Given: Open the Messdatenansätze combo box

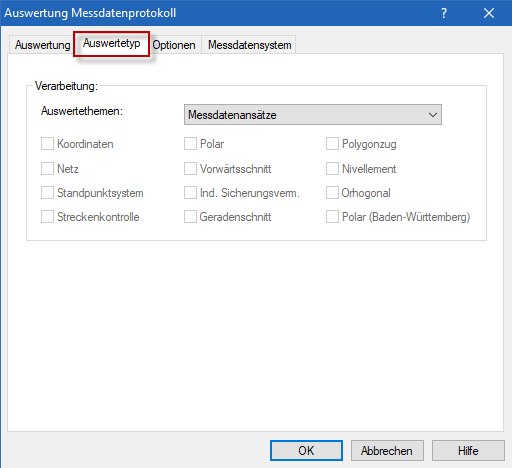Looking at the screenshot, I should point(313,115).
